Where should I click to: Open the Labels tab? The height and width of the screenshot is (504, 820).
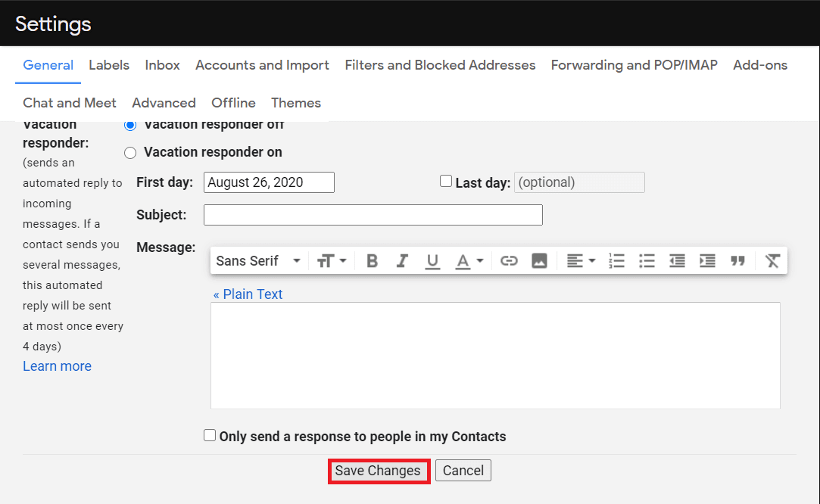pyautogui.click(x=109, y=65)
